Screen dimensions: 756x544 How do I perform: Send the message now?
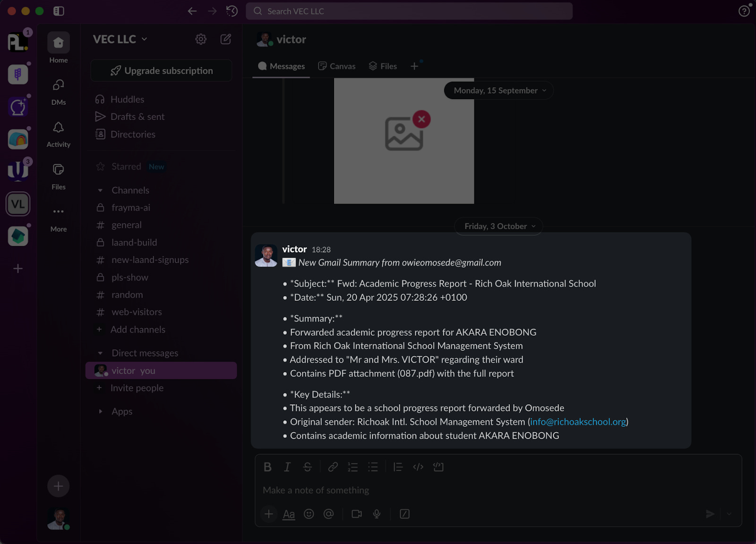coord(710,514)
